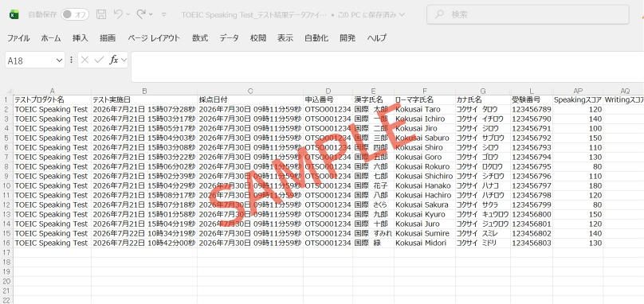Click the ローマ字氏名 header cell
This screenshot has height=304, width=644.
point(425,99)
